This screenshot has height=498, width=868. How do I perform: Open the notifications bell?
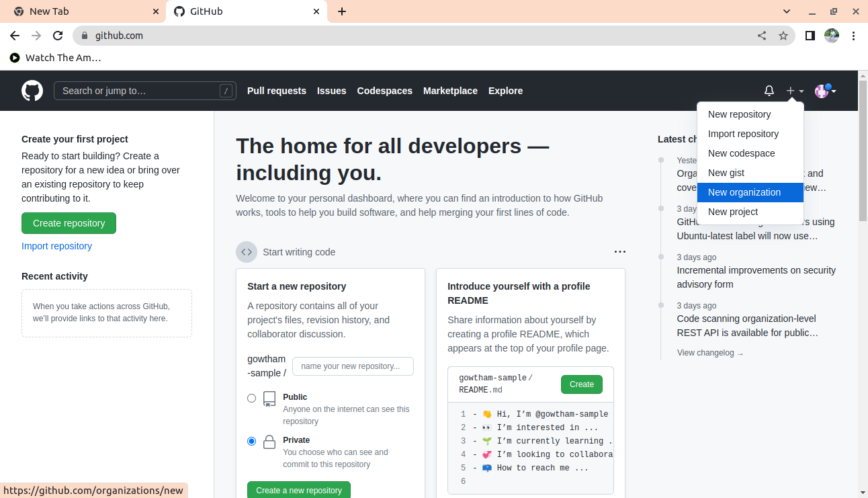(769, 91)
